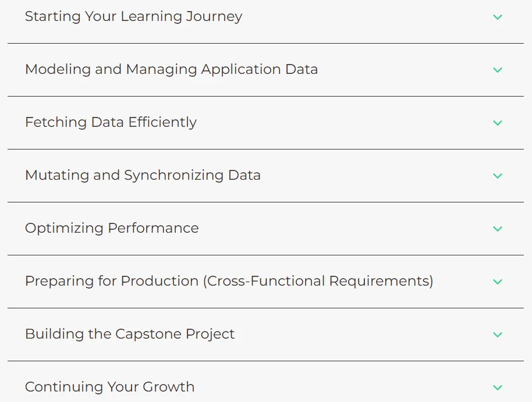Open the Modeling and Managing Application Data title
The height and width of the screenshot is (402, 532).
pyautogui.click(x=171, y=70)
